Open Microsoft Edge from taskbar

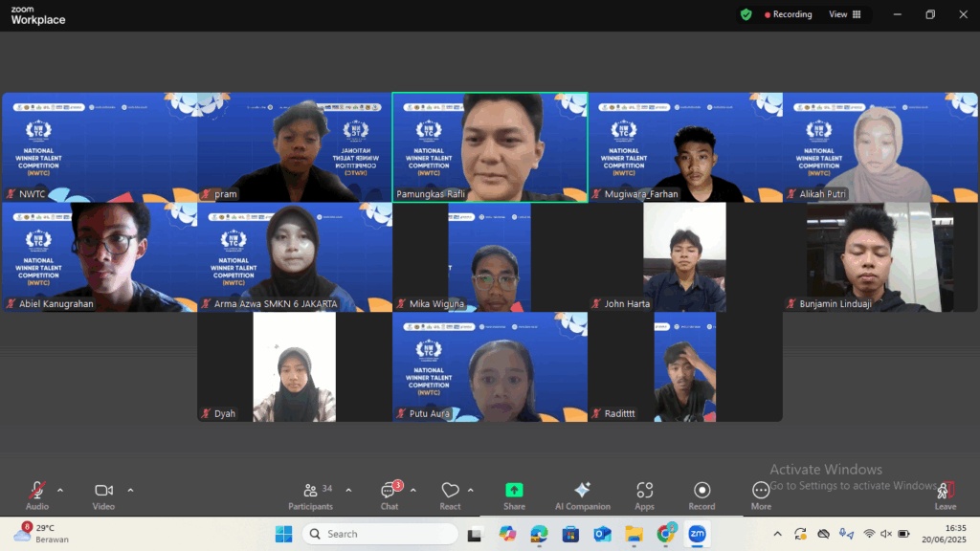(539, 534)
